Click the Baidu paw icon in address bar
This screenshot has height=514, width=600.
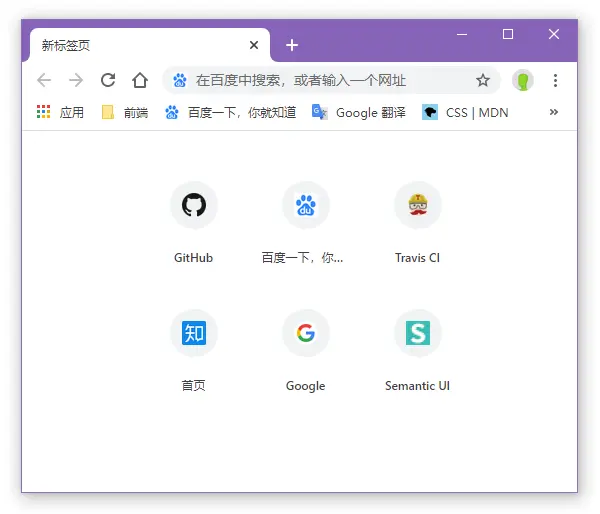tap(179, 81)
